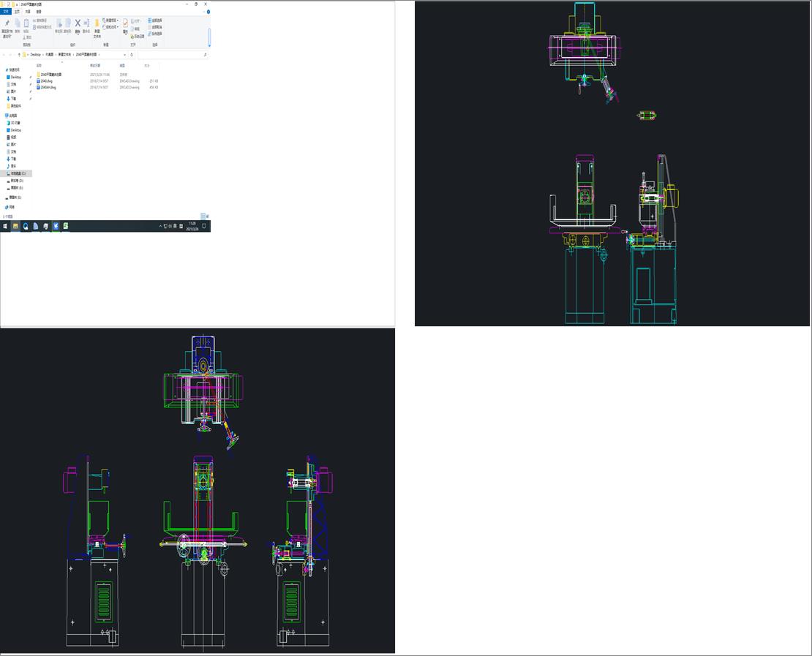
Task: Refresh the folder from the address bar
Action: pos(132,54)
